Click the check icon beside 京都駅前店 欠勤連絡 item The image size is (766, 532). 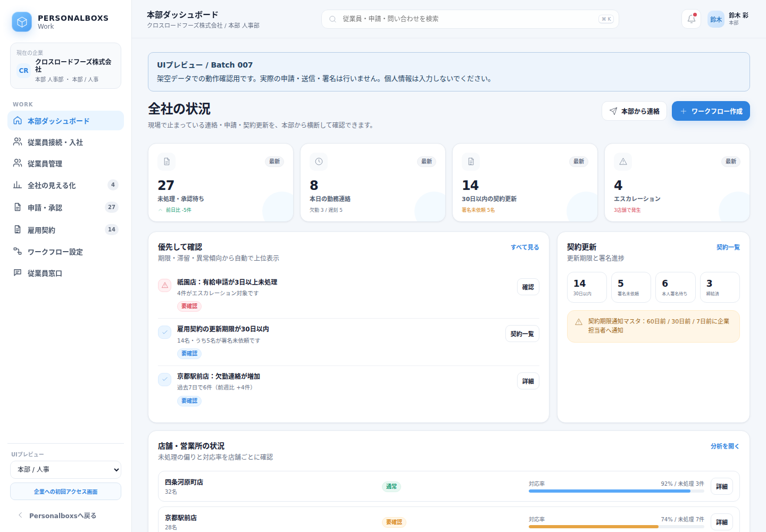tap(165, 379)
